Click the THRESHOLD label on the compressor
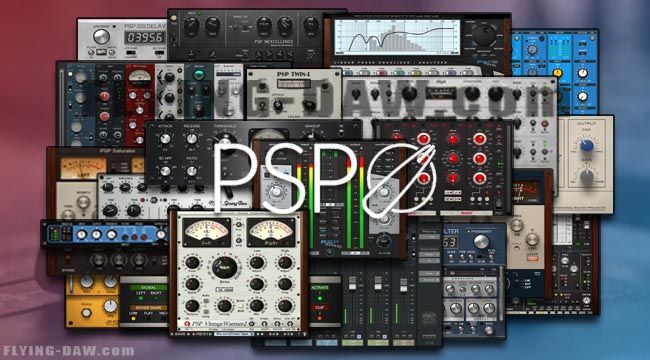The image size is (650, 360). pyautogui.click(x=225, y=126)
